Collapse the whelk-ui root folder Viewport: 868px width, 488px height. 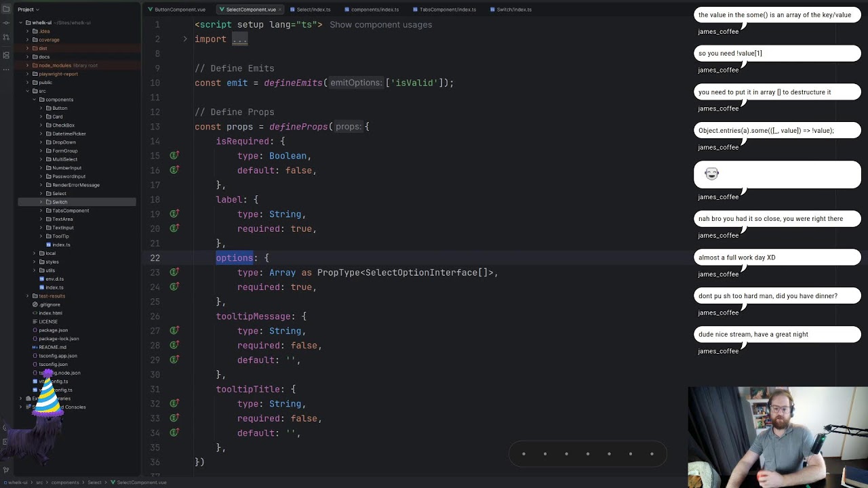pos(21,22)
